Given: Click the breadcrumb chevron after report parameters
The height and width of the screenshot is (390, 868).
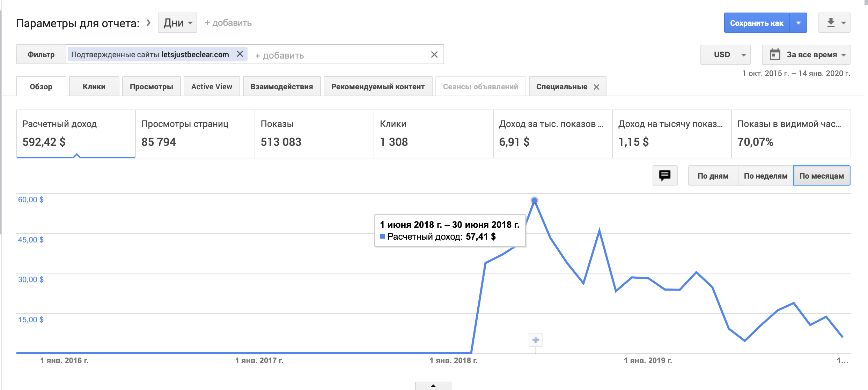Looking at the screenshot, I should [148, 23].
